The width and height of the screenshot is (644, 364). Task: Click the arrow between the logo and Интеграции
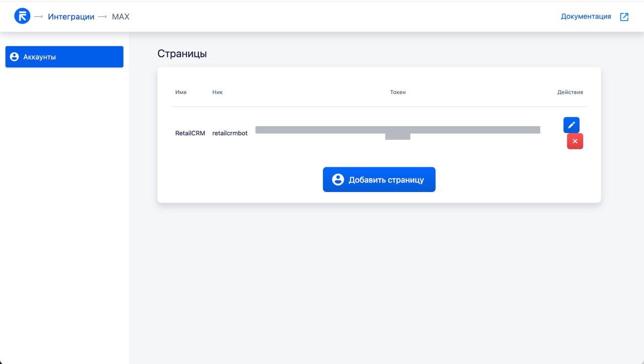pos(39,17)
